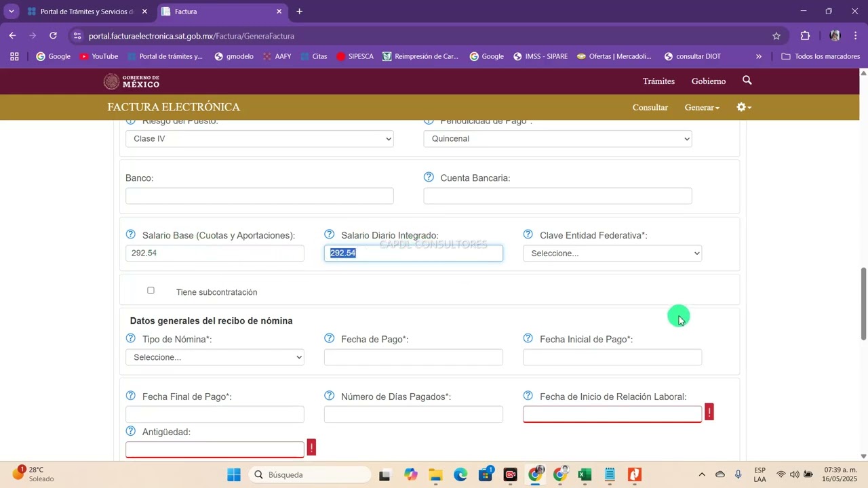This screenshot has width=868, height=488.
Task: Open the Tipo de Nómina dropdown
Action: 215,357
